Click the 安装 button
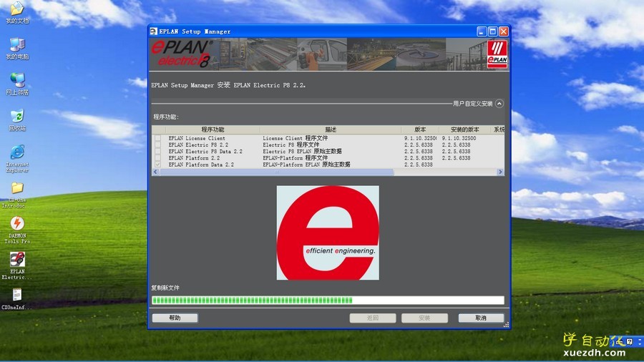The image size is (644, 362). [x=424, y=318]
